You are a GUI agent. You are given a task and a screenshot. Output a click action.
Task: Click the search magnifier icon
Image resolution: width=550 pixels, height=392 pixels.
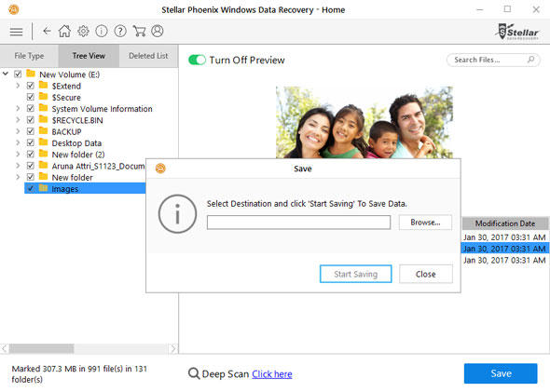(530, 60)
